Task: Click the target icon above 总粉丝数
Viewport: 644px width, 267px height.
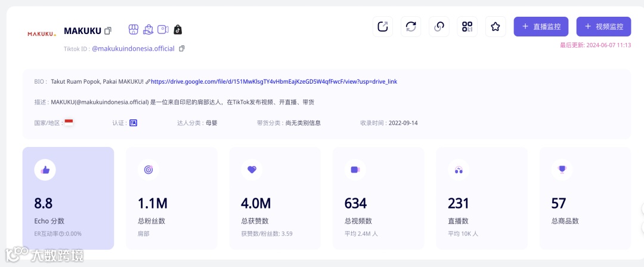Action: [148, 170]
